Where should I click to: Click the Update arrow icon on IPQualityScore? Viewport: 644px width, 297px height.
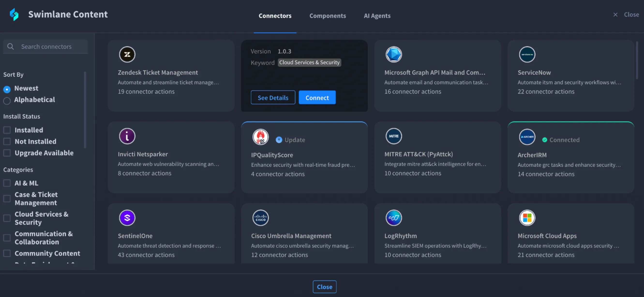279,140
